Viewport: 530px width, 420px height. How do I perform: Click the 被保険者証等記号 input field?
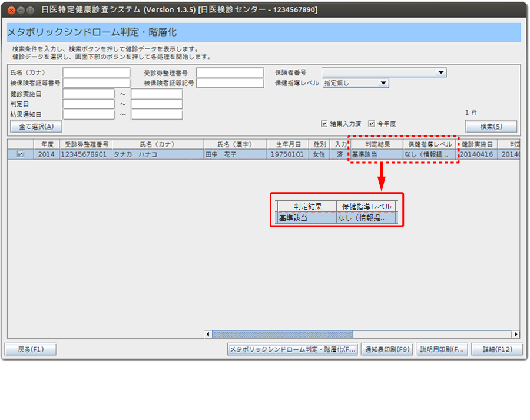point(230,83)
